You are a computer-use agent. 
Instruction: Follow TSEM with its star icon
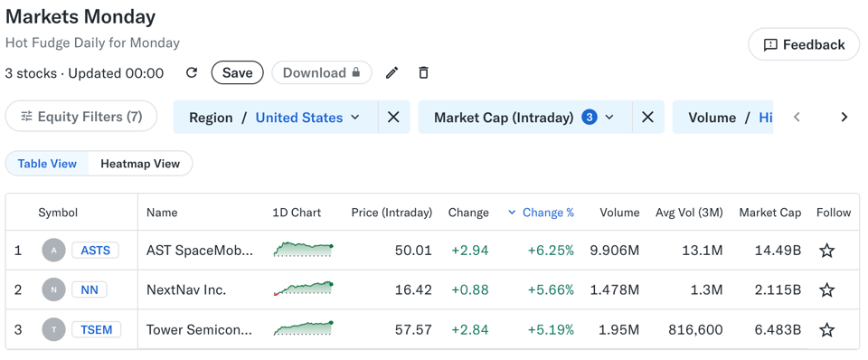[x=826, y=330]
